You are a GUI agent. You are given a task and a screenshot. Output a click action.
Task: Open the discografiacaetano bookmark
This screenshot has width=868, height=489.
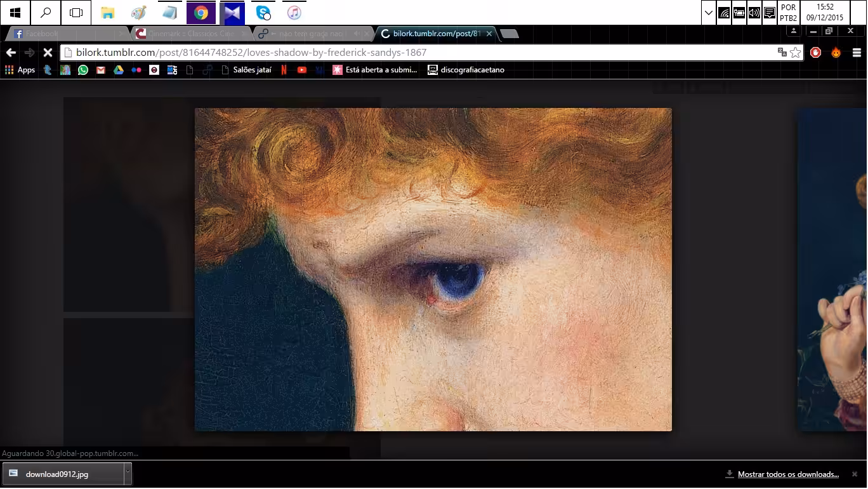(x=466, y=70)
